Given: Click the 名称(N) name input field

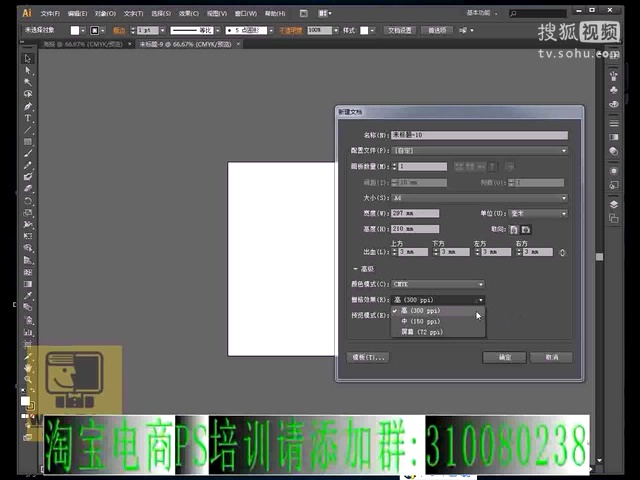Looking at the screenshot, I should (480, 135).
